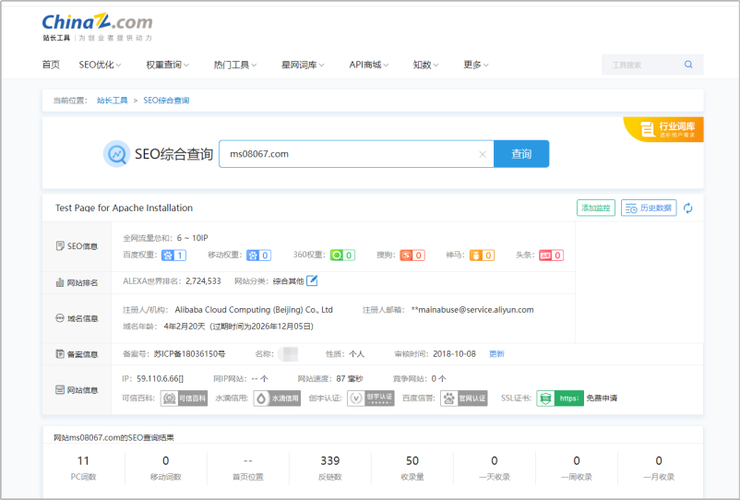The height and width of the screenshot is (500, 740).
Task: Expand the 权重查询 dropdown menu
Action: (x=168, y=65)
